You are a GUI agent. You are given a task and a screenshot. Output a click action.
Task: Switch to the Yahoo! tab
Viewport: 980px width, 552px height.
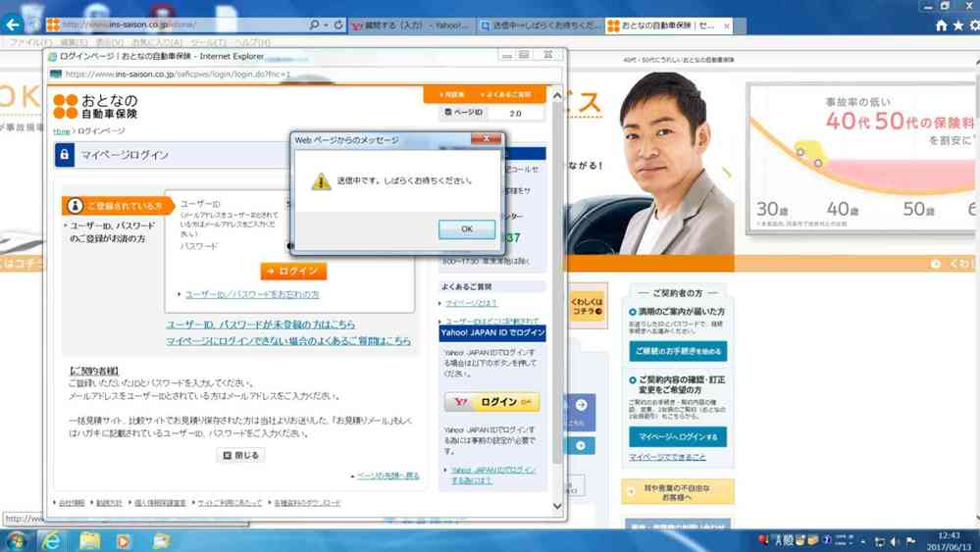point(411,25)
